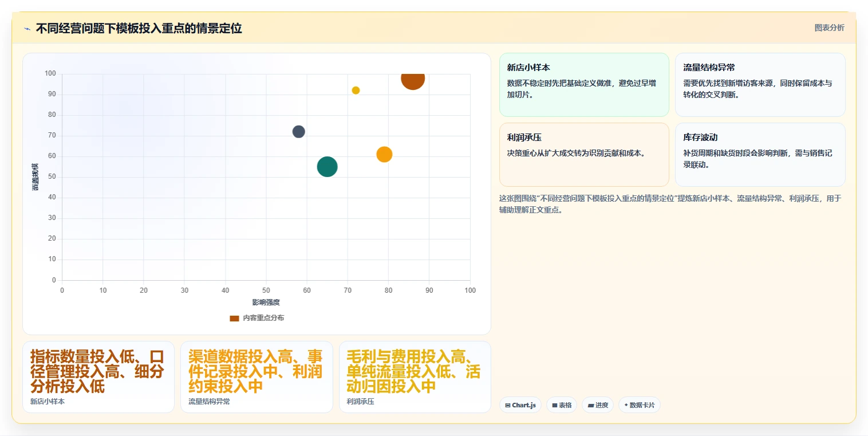The width and height of the screenshot is (868, 436).
Task: Click description 需要优先找到新增访客来源
Action: [757, 89]
